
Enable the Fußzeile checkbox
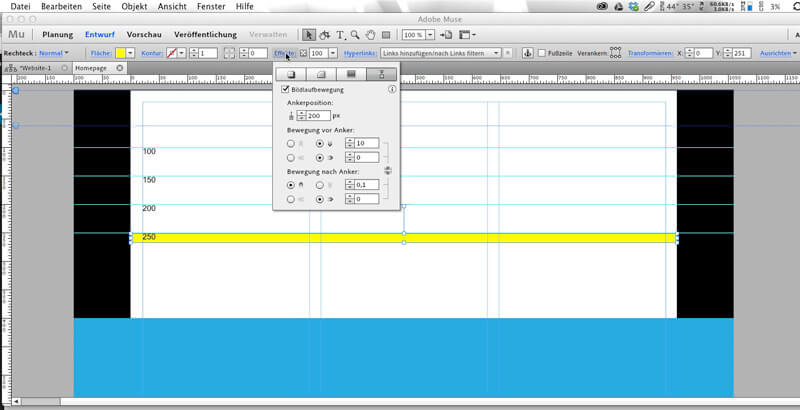[542, 53]
